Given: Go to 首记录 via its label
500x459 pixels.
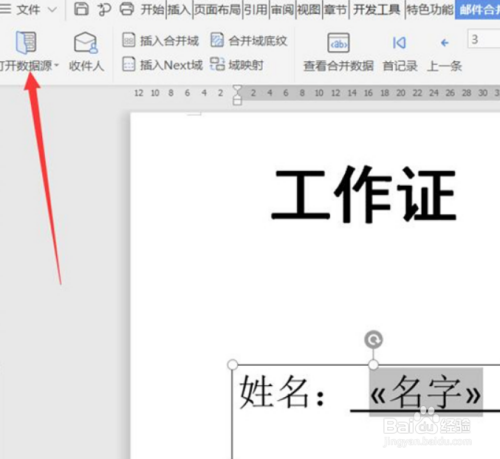Looking at the screenshot, I should (400, 66).
